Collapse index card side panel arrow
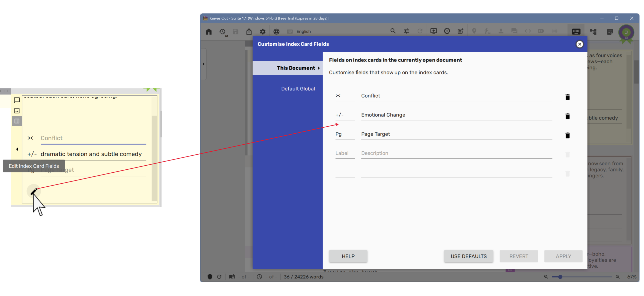 [17, 149]
